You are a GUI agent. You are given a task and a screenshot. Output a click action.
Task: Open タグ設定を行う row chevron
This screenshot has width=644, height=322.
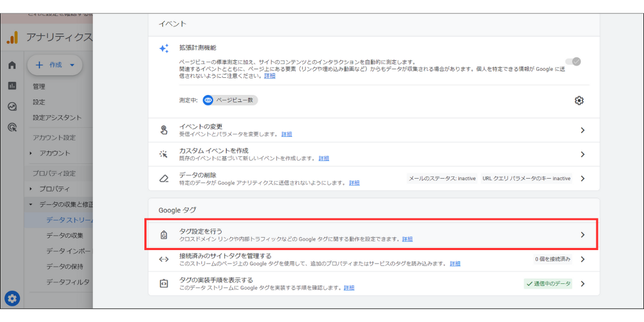[x=583, y=235]
